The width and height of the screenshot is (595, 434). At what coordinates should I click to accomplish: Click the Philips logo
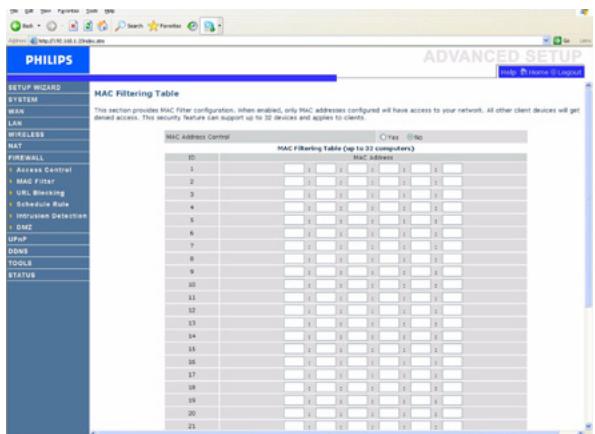[x=49, y=60]
